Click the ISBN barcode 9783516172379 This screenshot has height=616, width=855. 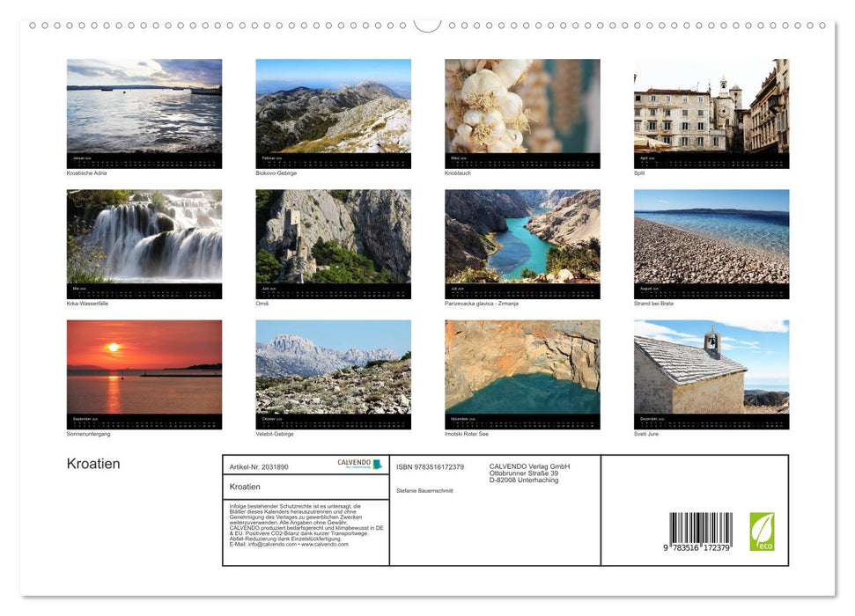(x=700, y=528)
